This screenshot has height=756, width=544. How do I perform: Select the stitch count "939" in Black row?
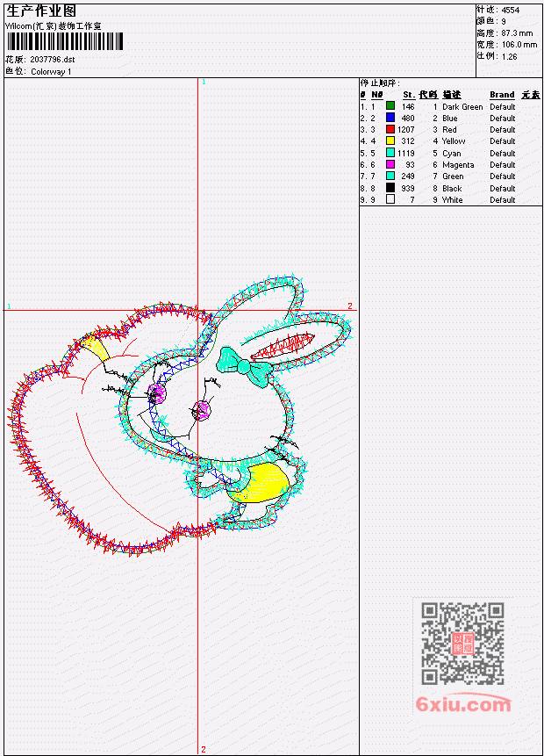tap(408, 189)
